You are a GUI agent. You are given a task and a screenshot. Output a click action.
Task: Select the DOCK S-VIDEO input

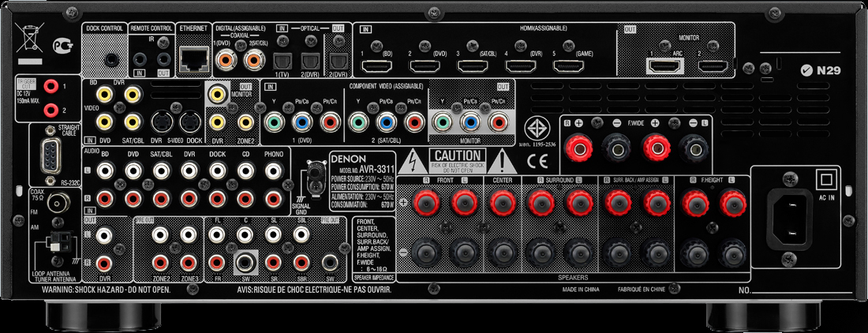(x=190, y=121)
